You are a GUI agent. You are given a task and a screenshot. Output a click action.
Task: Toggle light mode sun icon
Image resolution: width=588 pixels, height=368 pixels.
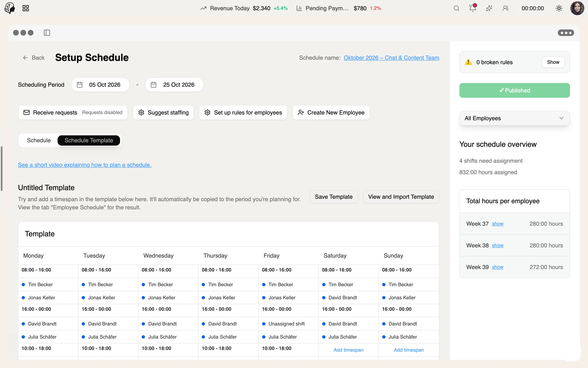point(559,8)
